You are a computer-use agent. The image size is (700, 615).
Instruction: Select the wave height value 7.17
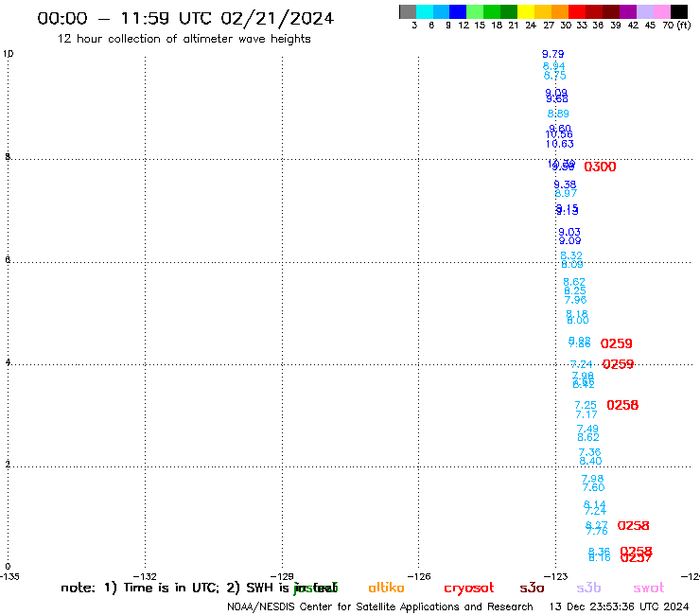pyautogui.click(x=586, y=414)
